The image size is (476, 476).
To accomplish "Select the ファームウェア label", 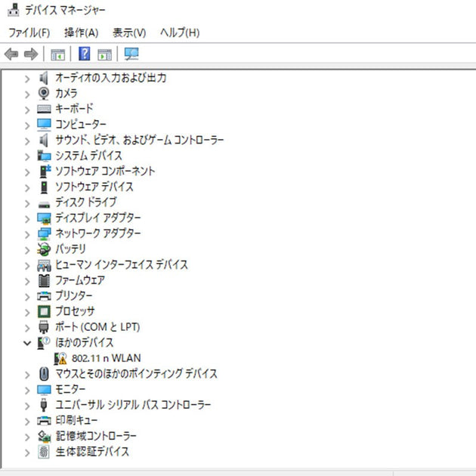I will [x=80, y=280].
